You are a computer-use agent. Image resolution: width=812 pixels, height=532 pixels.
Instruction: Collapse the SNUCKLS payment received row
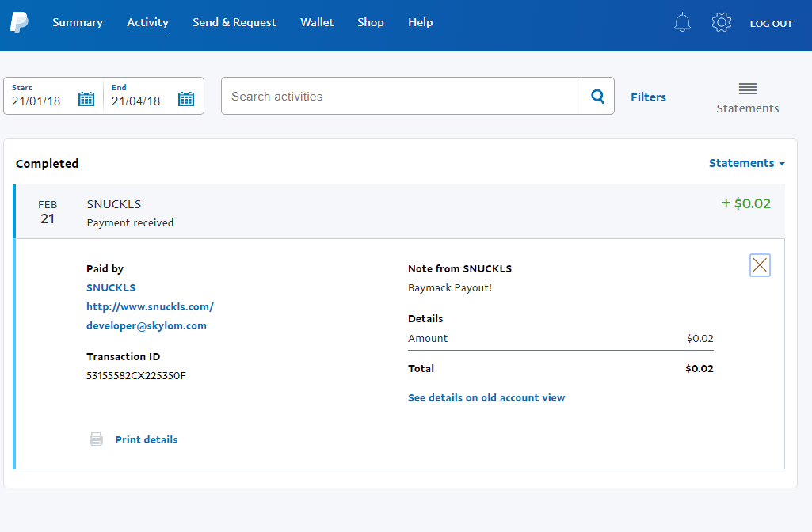(x=399, y=211)
